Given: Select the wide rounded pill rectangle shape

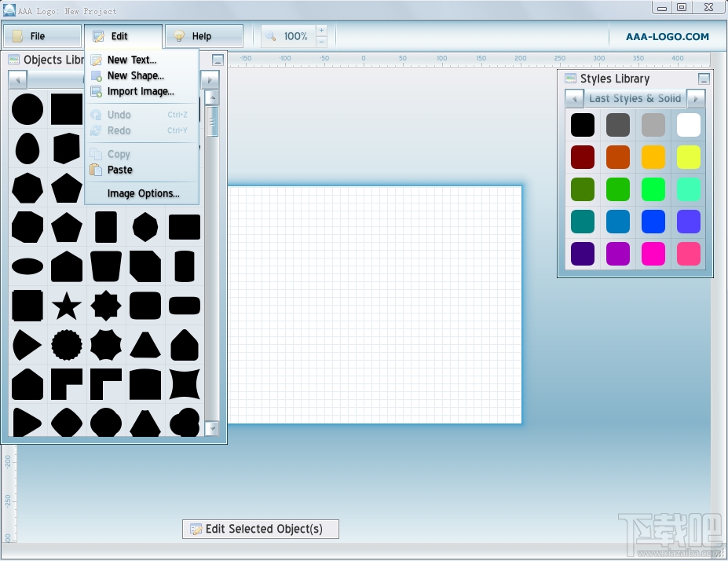Looking at the screenshot, I should coord(185,306).
